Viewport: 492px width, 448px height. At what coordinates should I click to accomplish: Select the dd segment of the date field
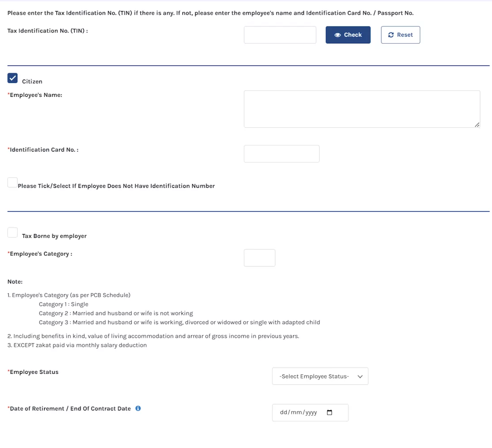(284, 412)
